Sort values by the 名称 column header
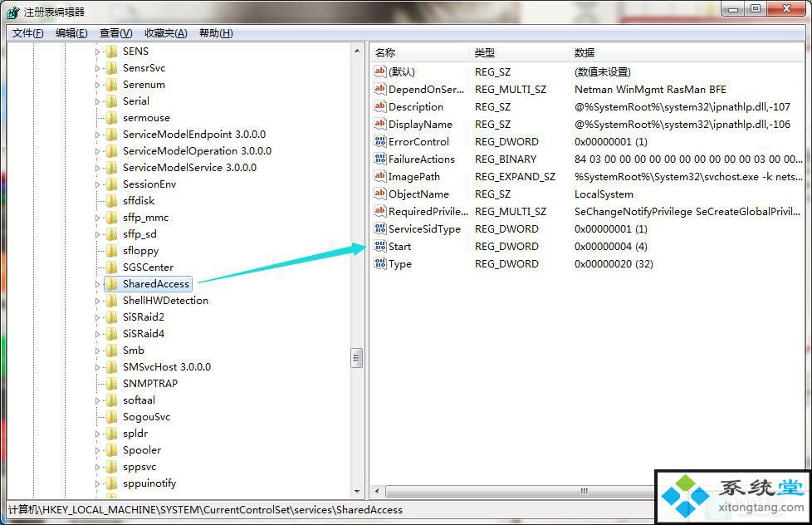 point(420,53)
